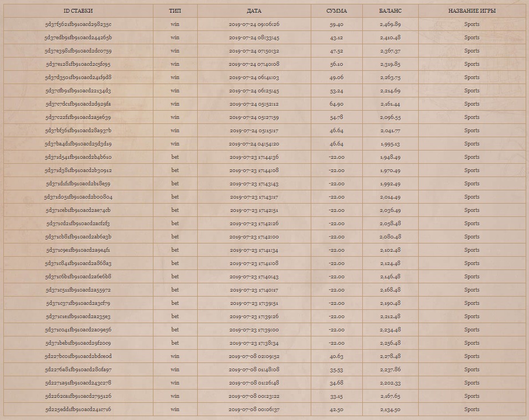Click the balance value 1,995.13
Image resolution: width=529 pixels, height=420 pixels.
tap(391, 143)
